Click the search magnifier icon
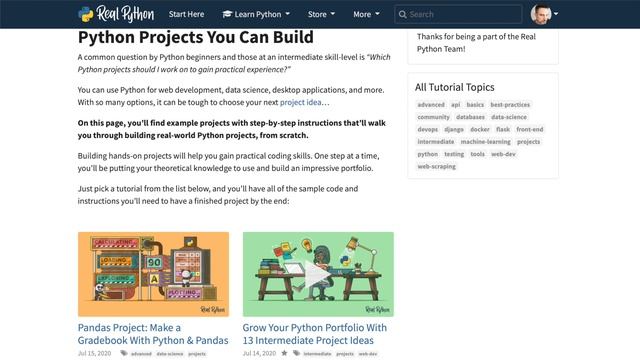 coord(402,14)
